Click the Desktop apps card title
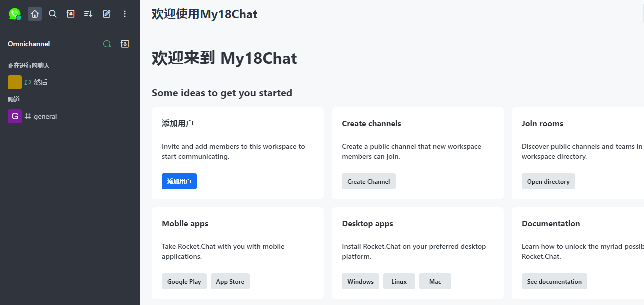The width and height of the screenshot is (644, 305). (x=367, y=223)
